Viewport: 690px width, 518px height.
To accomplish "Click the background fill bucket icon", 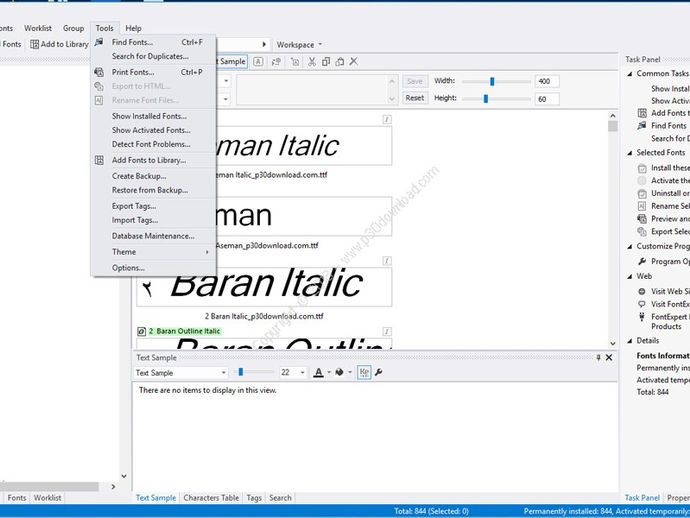I will (339, 372).
